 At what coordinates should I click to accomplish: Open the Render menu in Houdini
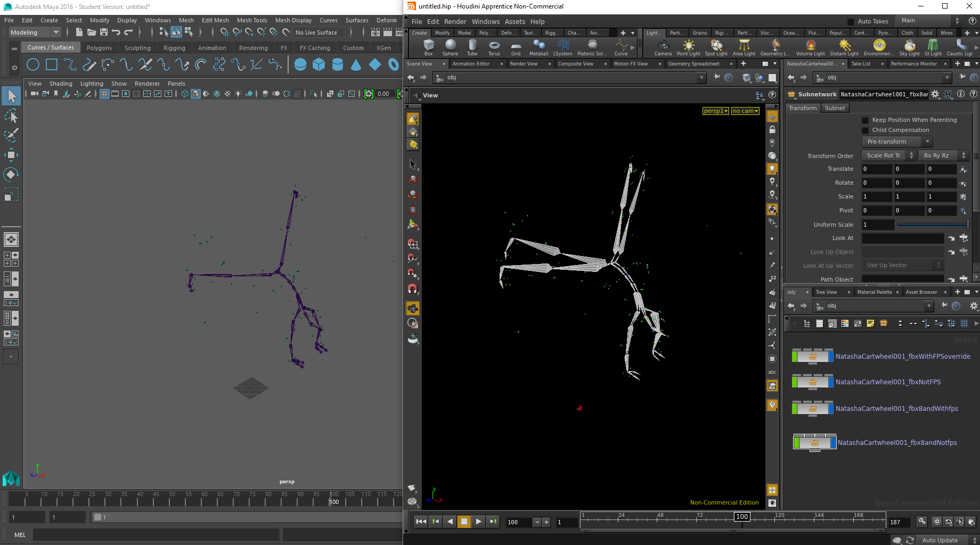tap(455, 21)
